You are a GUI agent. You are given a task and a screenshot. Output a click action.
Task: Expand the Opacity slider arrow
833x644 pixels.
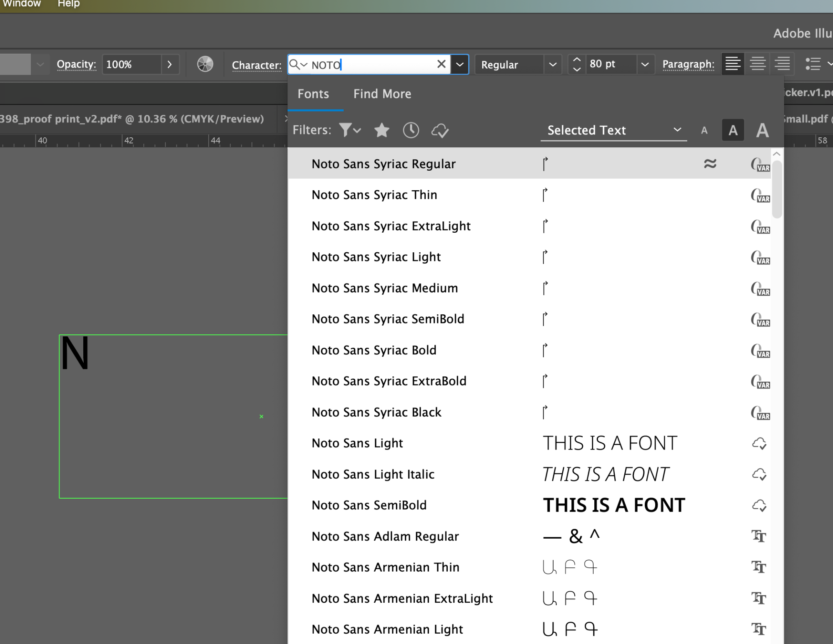point(170,65)
